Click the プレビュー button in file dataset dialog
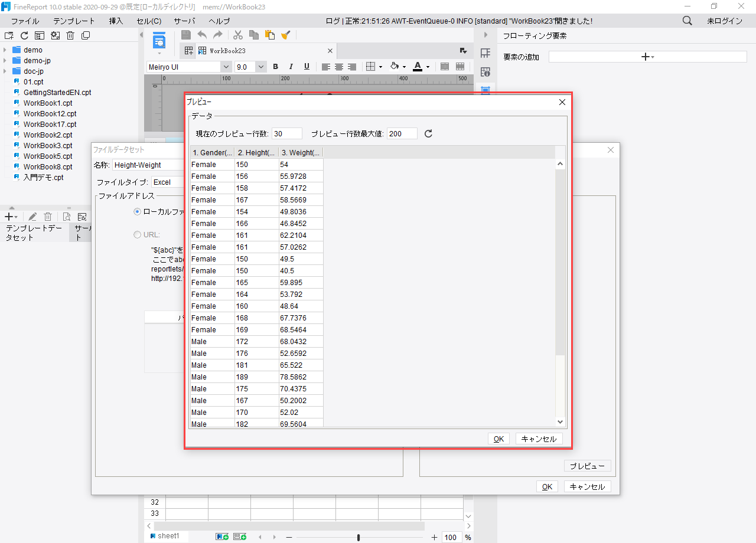Image resolution: width=756 pixels, height=543 pixels. [x=588, y=466]
